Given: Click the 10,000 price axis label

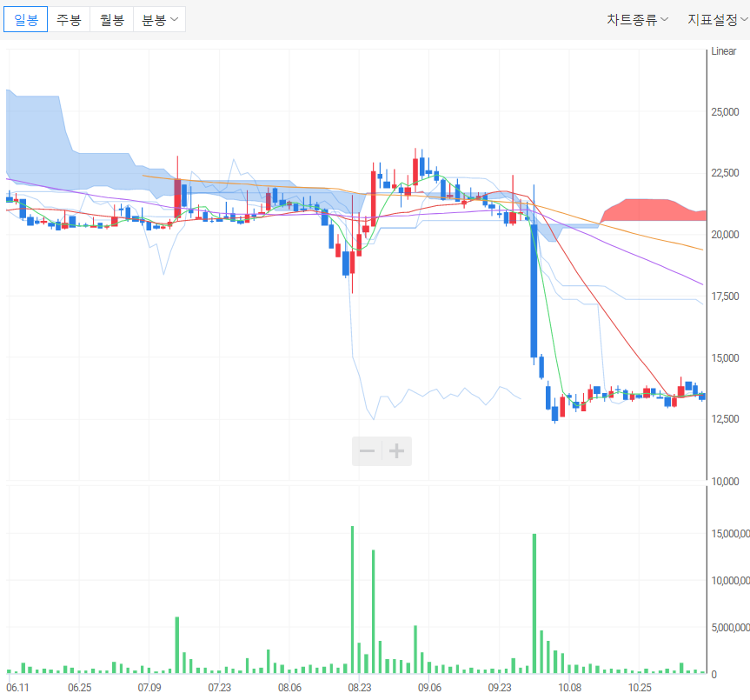Looking at the screenshot, I should [725, 482].
